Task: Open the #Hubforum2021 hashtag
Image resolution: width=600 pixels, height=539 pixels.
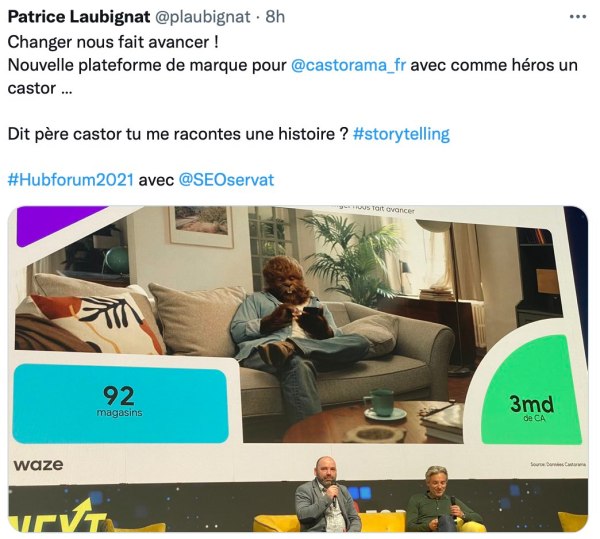Action: point(71,180)
